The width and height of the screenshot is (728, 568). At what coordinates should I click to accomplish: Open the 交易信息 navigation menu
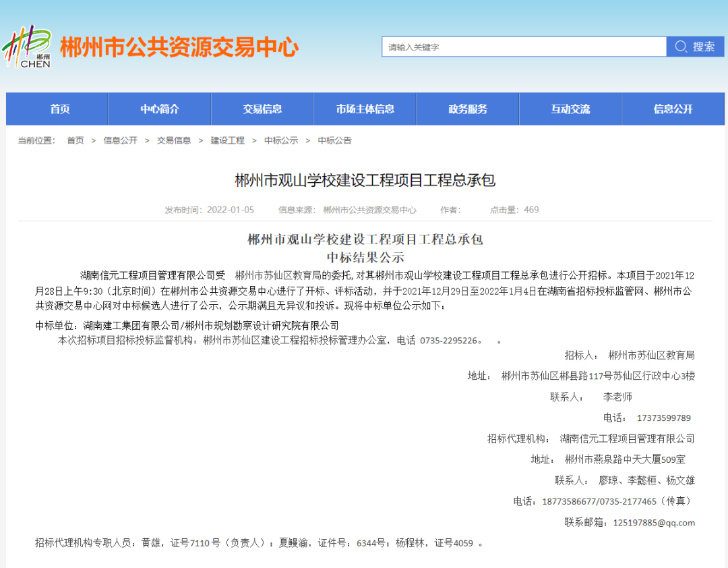[x=262, y=109]
